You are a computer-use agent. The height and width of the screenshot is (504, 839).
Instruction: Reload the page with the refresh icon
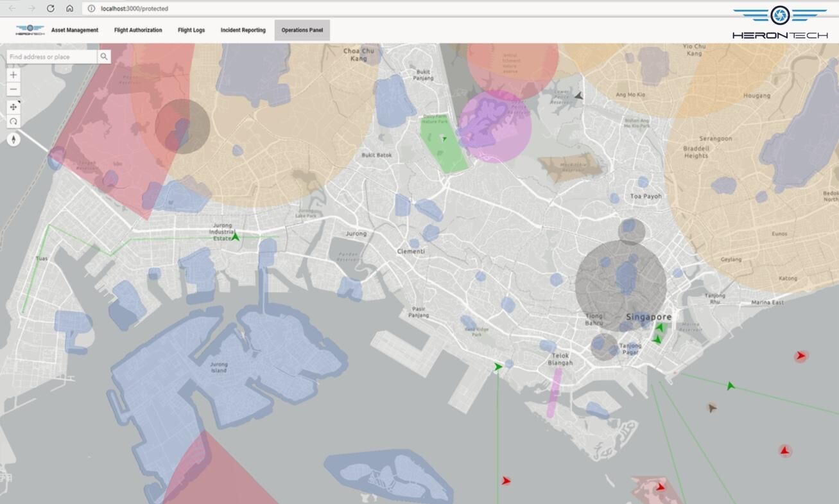(51, 8)
